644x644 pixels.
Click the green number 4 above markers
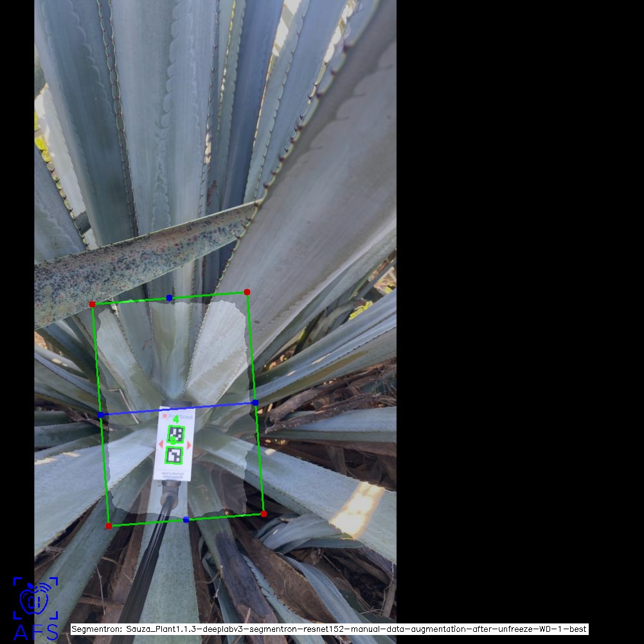[176, 419]
